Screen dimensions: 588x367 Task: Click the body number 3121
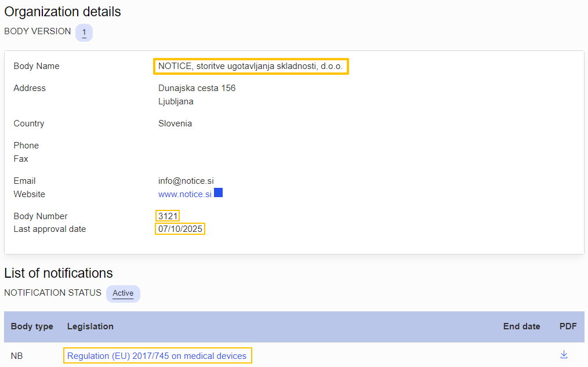[x=168, y=216]
